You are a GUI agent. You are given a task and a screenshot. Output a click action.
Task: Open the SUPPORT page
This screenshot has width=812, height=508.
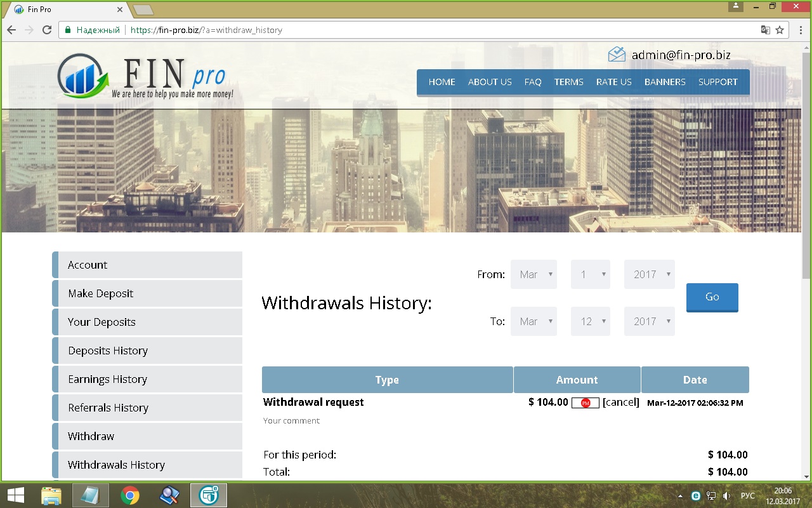pos(718,82)
